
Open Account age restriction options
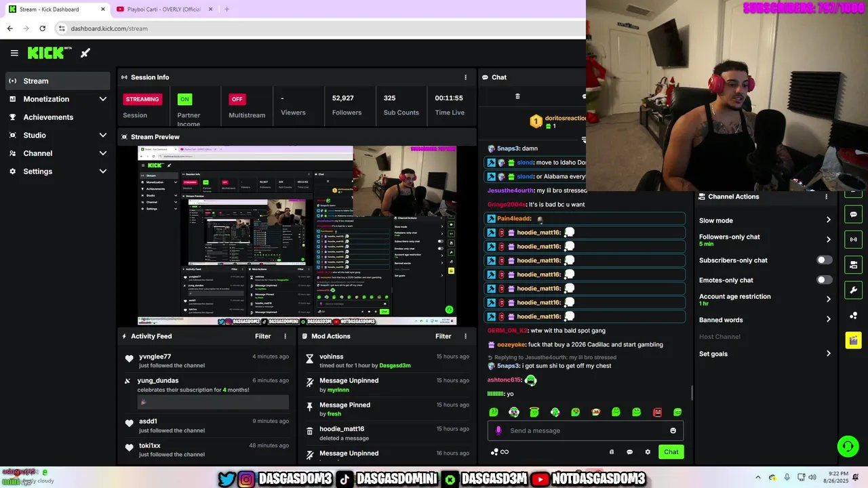point(765,300)
